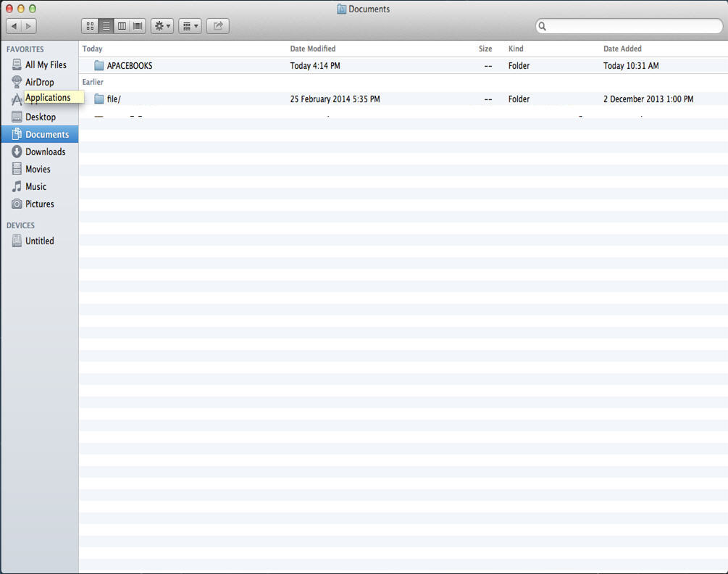
Task: Open the Arrange items dropdown
Action: [x=190, y=26]
